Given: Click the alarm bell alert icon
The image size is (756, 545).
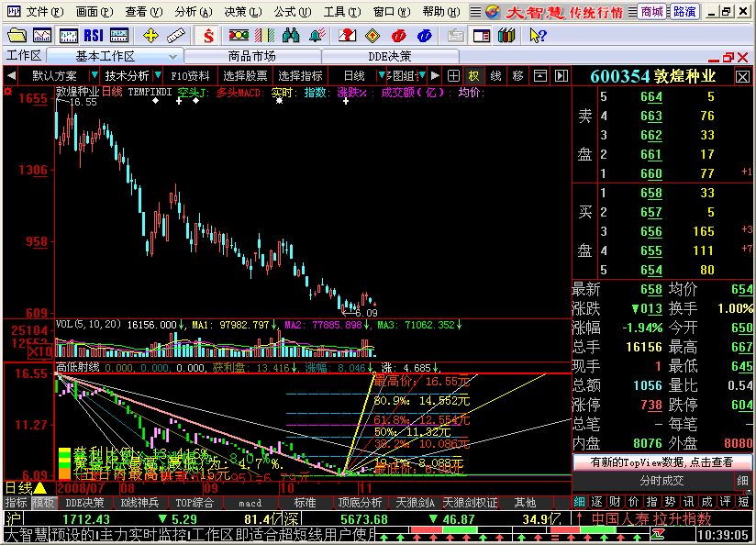Looking at the screenshot, I should [317, 35].
